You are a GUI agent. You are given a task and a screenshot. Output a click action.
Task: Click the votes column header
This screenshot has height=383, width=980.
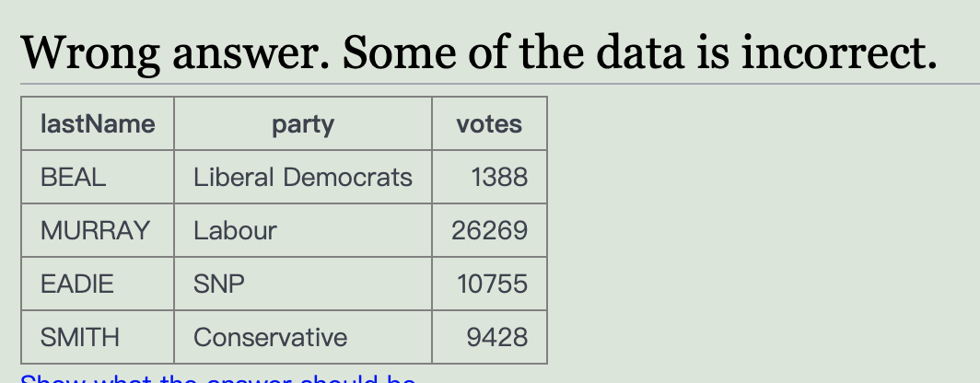(x=489, y=124)
